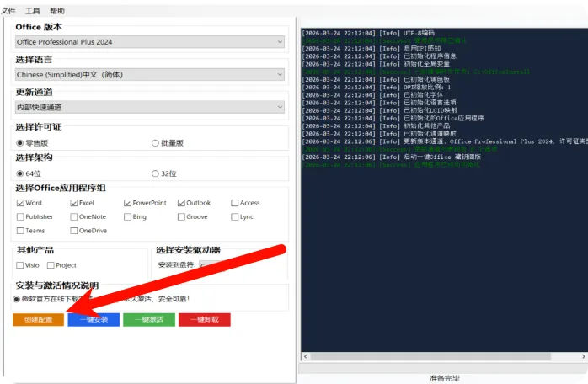Click the red 一键卸载 button
588x384 pixels.
click(205, 319)
